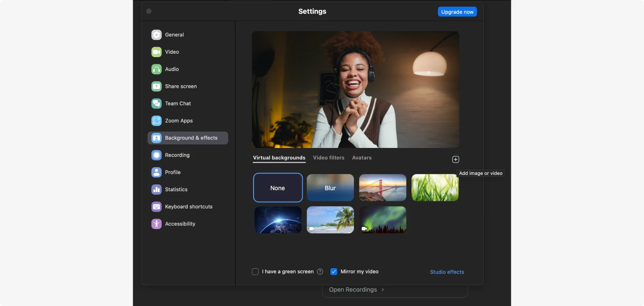Viewport: 644px width, 306px height.
Task: Open the Avatars tab
Action: point(361,158)
